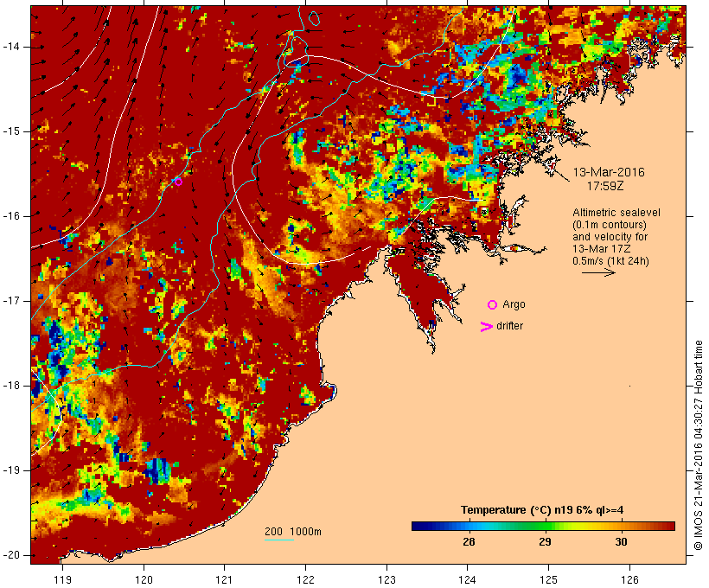
Task: Click the magenta Argo float circle on the map
Action: coord(178,182)
